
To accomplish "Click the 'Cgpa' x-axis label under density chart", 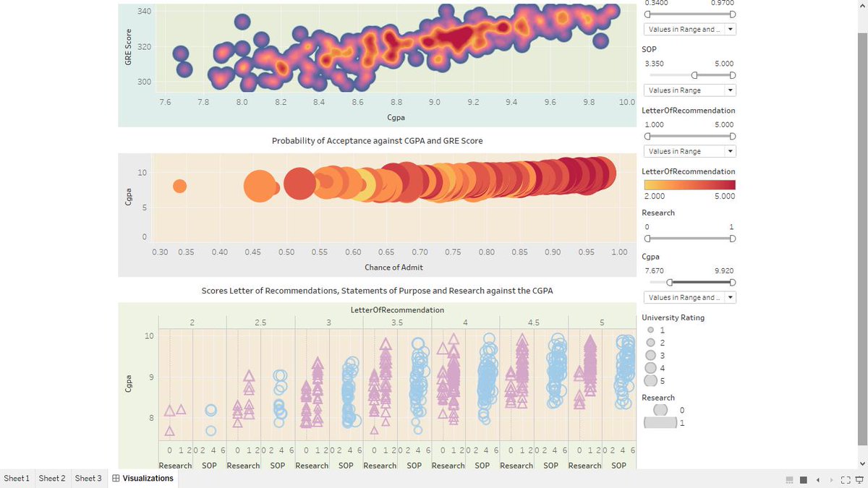I will pos(396,116).
